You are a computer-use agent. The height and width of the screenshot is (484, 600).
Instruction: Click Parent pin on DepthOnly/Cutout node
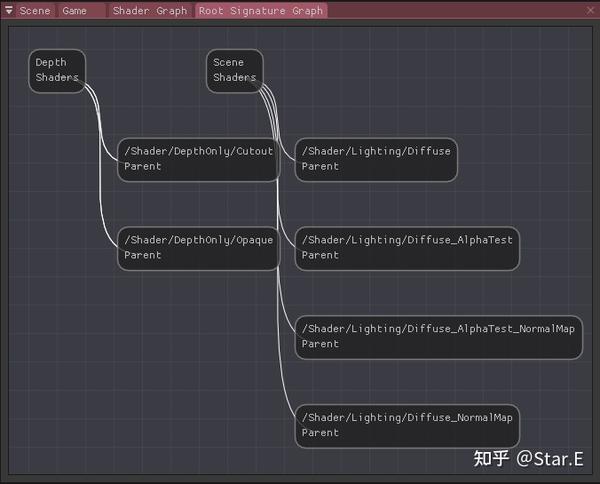pos(143,167)
